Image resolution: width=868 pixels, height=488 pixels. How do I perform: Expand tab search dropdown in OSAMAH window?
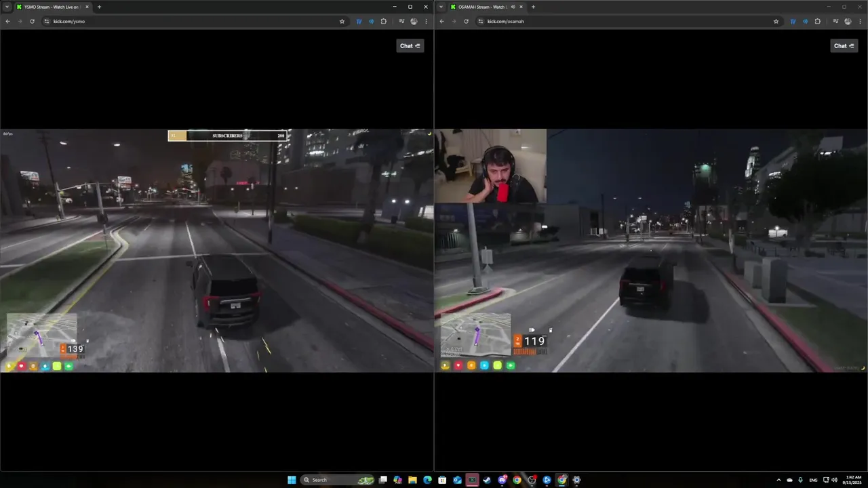pos(441,7)
